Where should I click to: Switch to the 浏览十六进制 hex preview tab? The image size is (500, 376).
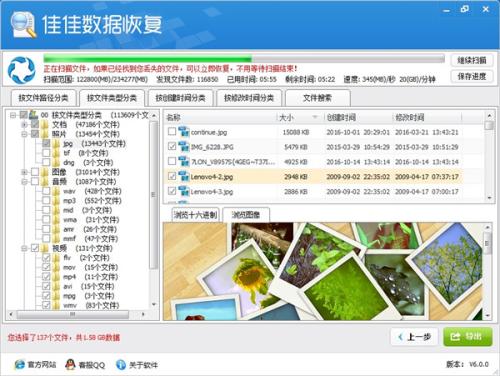point(196,215)
